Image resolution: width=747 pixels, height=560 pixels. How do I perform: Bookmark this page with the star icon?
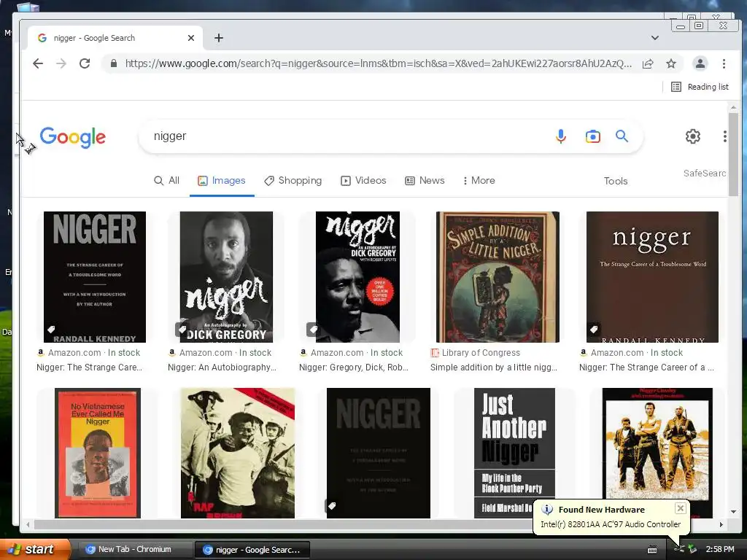point(671,63)
